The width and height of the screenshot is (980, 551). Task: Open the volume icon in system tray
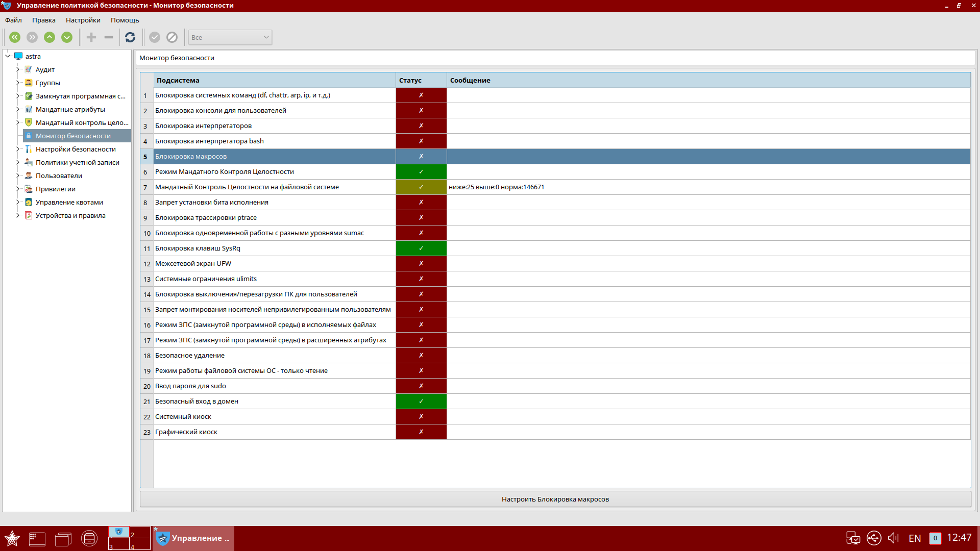pos(893,538)
